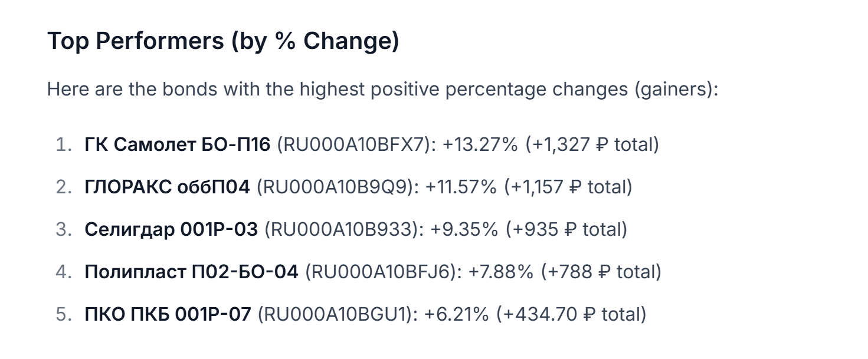Click the bond name ГЛОРАКС оббП04
The height and width of the screenshot is (359, 868).
point(167,187)
